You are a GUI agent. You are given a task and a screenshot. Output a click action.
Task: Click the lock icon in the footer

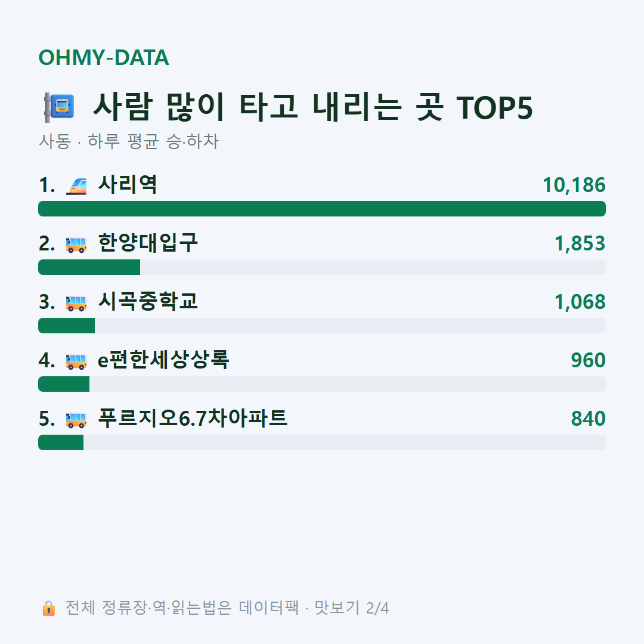[x=48, y=608]
